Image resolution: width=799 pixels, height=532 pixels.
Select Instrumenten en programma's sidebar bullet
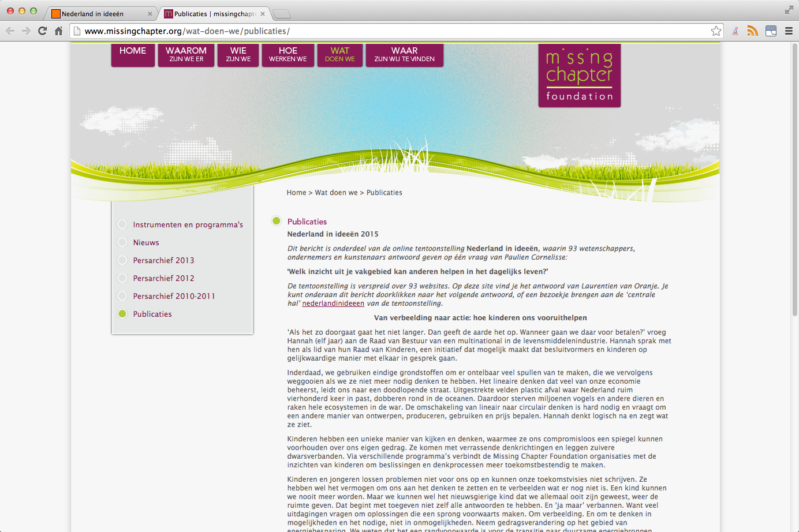pos(122,224)
